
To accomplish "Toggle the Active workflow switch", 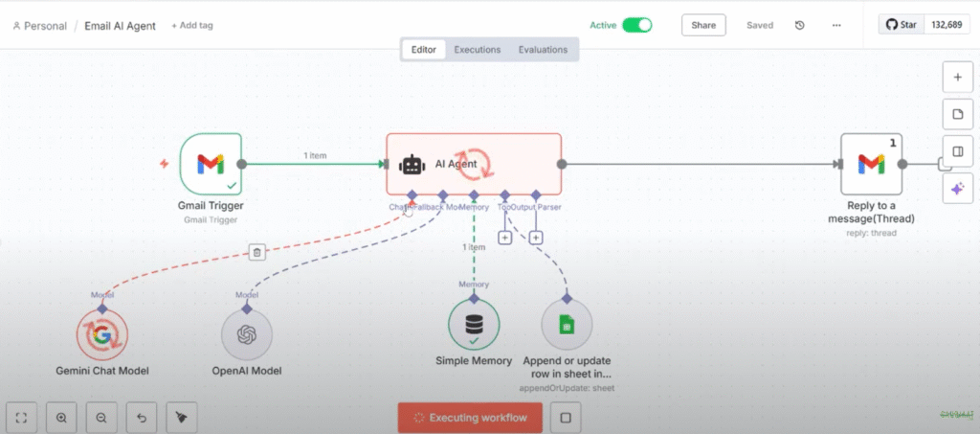I will 636,26.
